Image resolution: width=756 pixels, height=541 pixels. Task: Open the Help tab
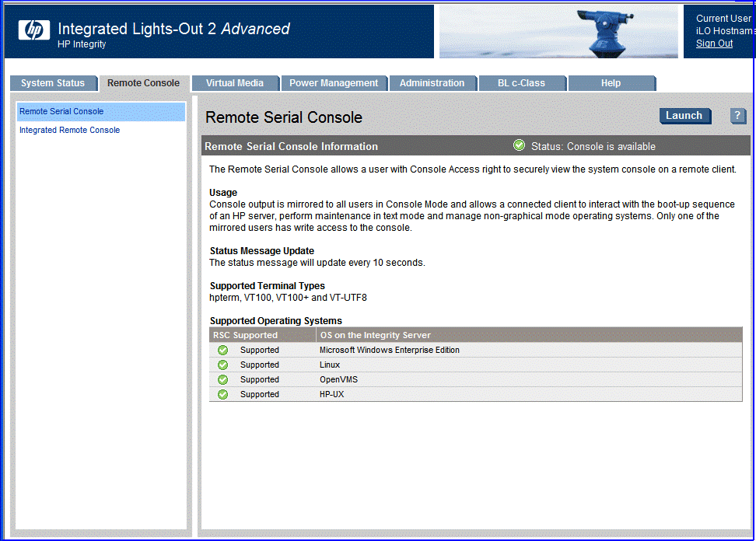(611, 83)
